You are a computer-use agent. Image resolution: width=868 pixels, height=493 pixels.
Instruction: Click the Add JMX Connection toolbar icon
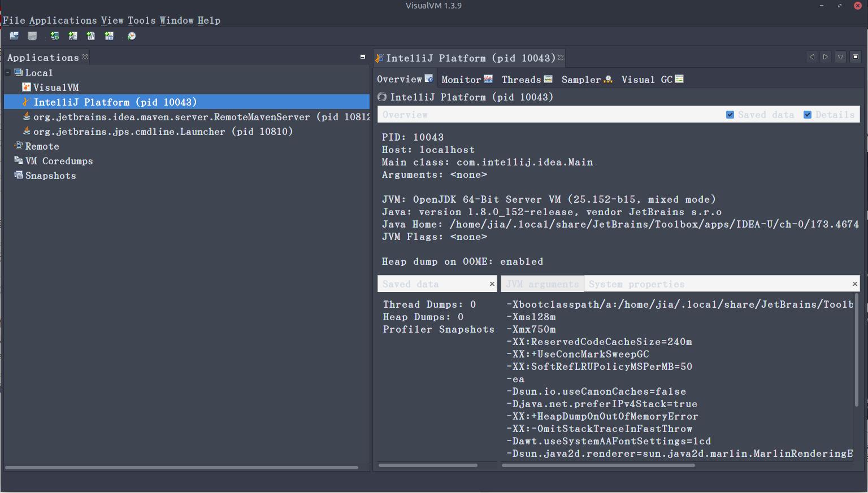click(x=73, y=36)
